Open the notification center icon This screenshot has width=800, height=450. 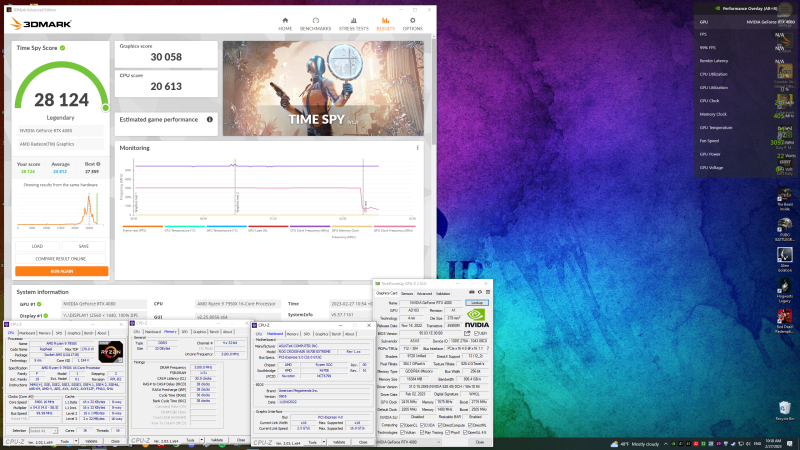[789, 444]
